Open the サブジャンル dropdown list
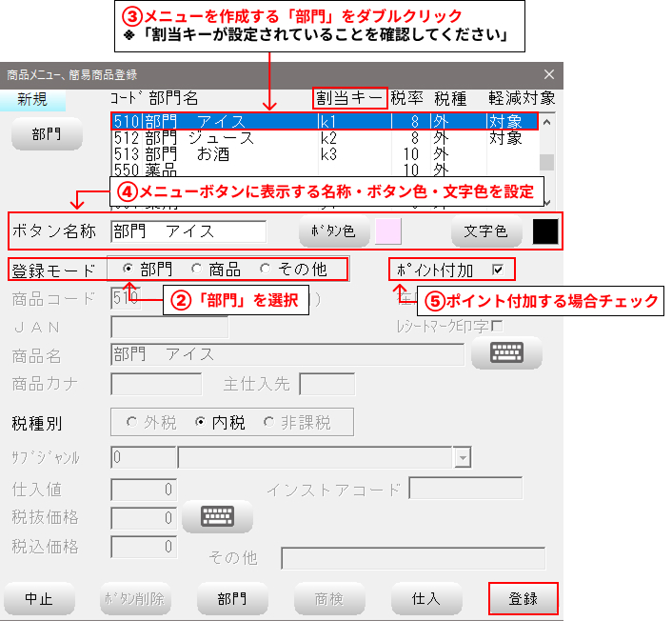 tap(463, 458)
